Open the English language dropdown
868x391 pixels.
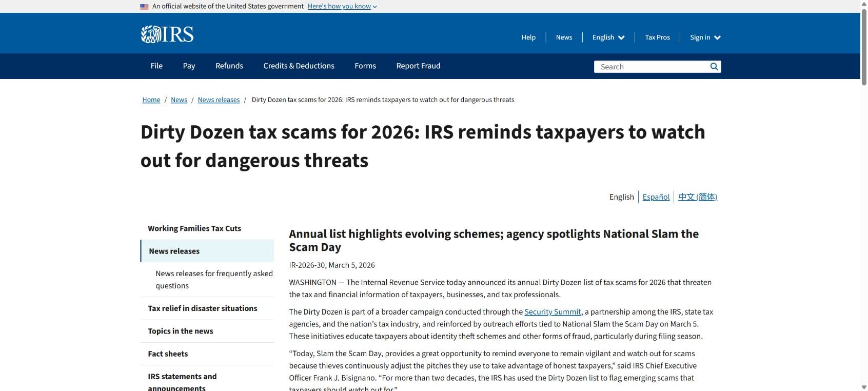pyautogui.click(x=608, y=37)
